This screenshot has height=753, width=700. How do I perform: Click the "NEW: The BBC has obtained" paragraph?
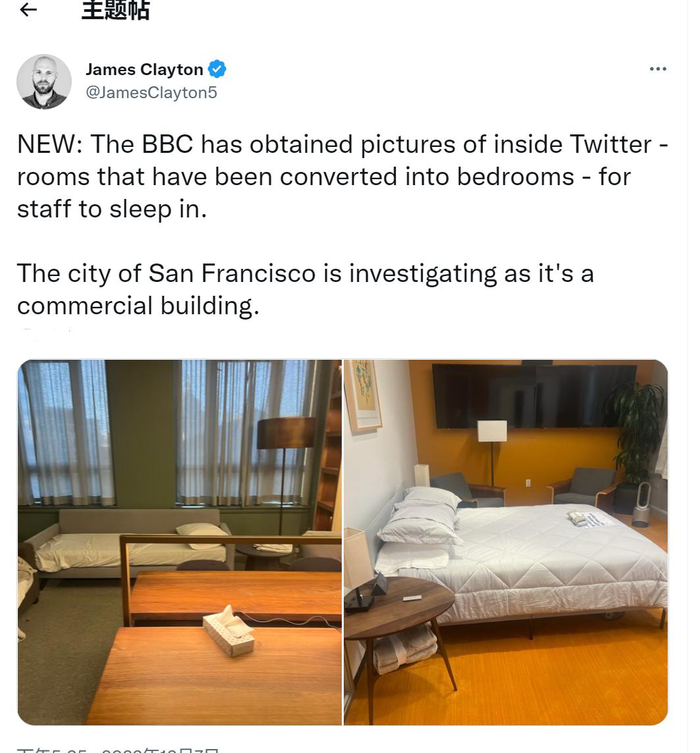pyautogui.click(x=342, y=177)
